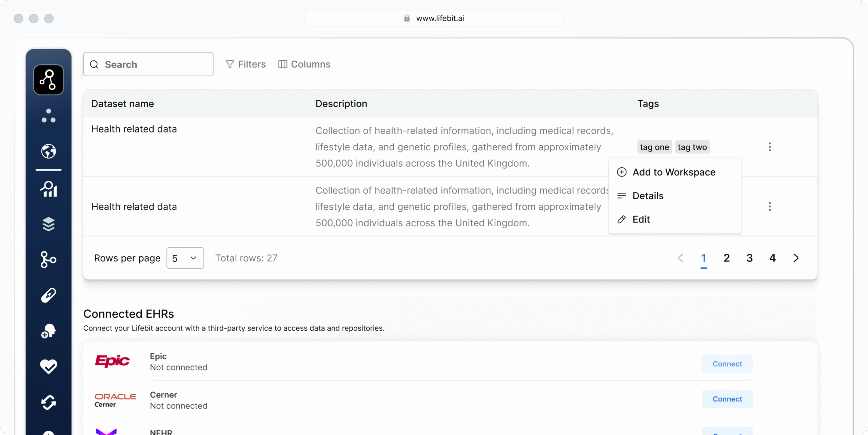Image resolution: width=868 pixels, height=435 pixels.
Task: Click Cerner Not connected status text
Action: [178, 406]
